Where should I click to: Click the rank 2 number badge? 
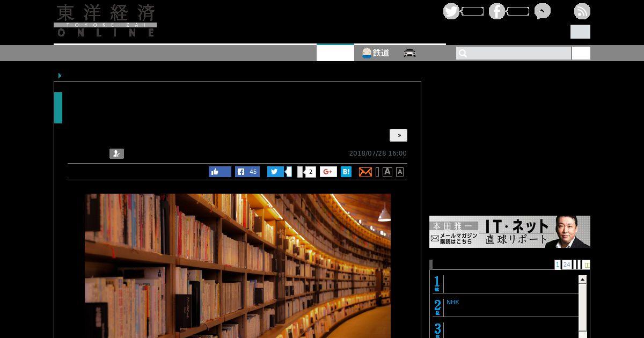[437, 307]
